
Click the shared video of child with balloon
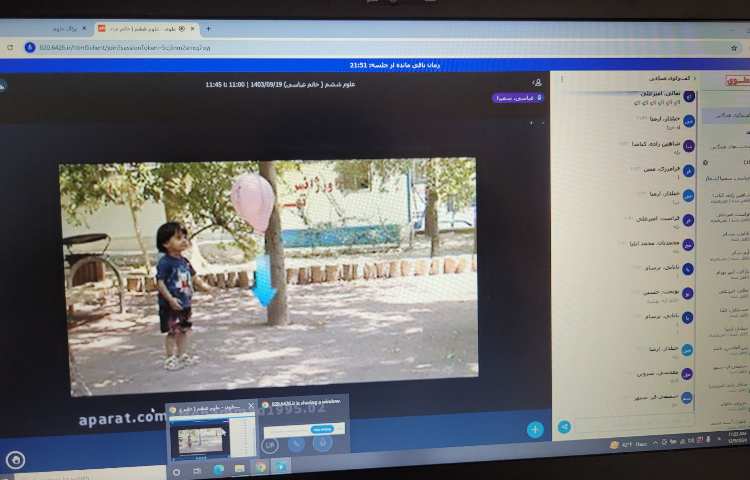[268, 276]
